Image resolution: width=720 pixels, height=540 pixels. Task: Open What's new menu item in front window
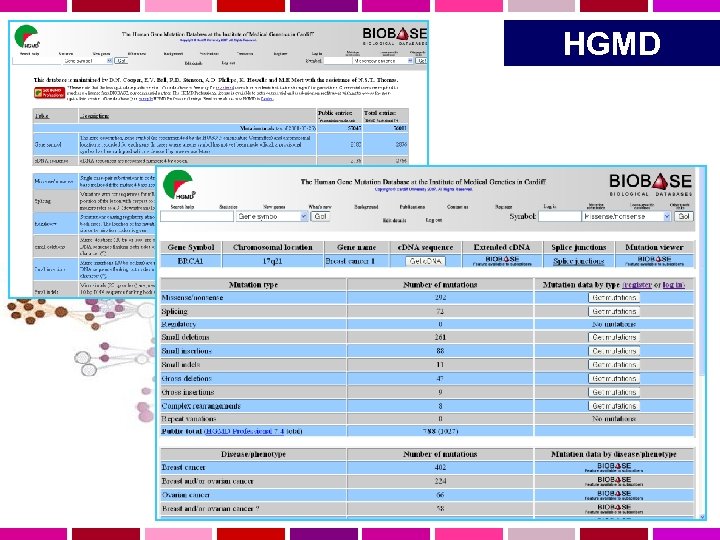[320, 207]
